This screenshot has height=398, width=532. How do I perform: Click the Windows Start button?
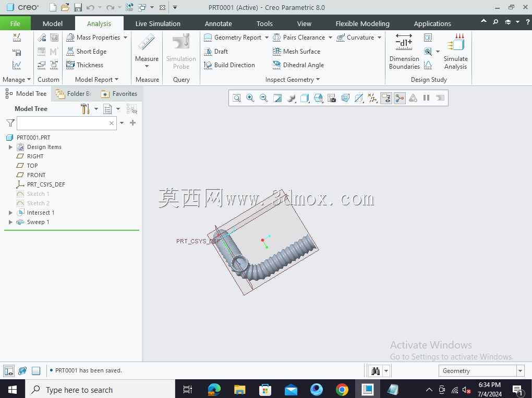click(x=12, y=390)
